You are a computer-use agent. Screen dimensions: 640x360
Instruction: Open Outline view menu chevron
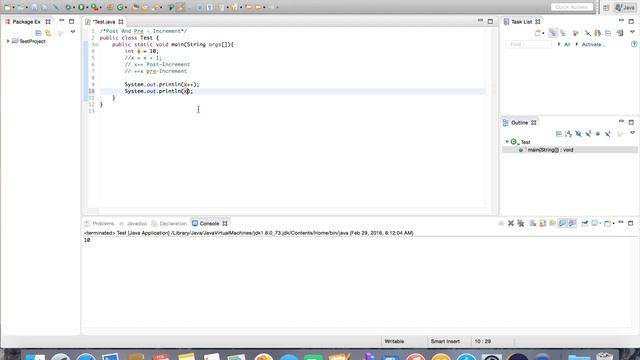point(632,133)
